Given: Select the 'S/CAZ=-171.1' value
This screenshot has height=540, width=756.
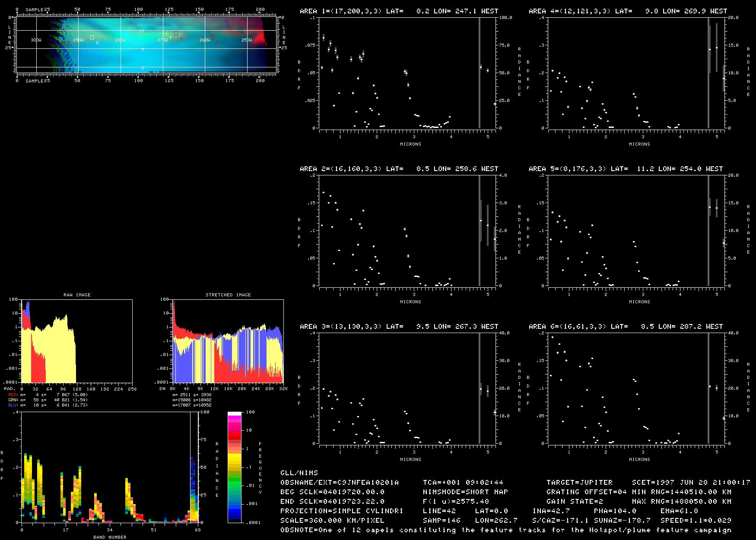Looking at the screenshot, I should tap(560, 520).
